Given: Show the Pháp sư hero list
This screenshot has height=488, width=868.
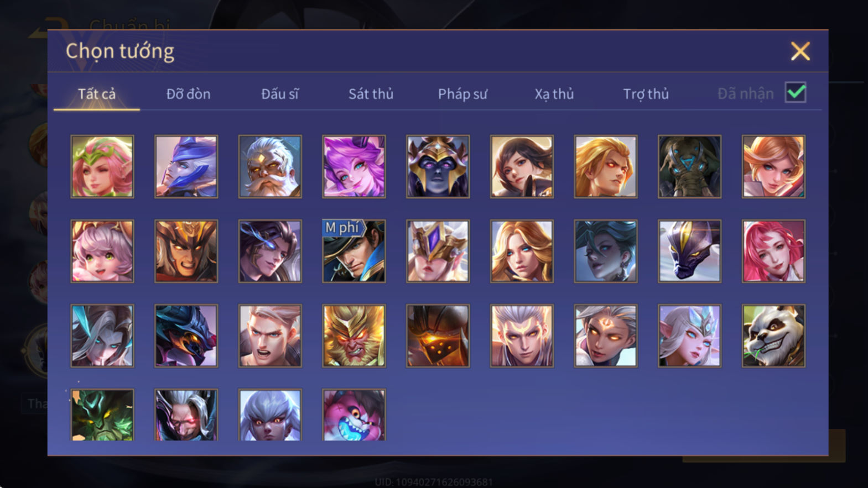Looking at the screenshot, I should click(462, 94).
